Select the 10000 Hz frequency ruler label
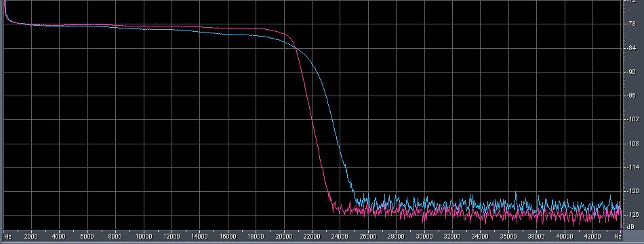This screenshot has width=644, height=244. [x=143, y=237]
